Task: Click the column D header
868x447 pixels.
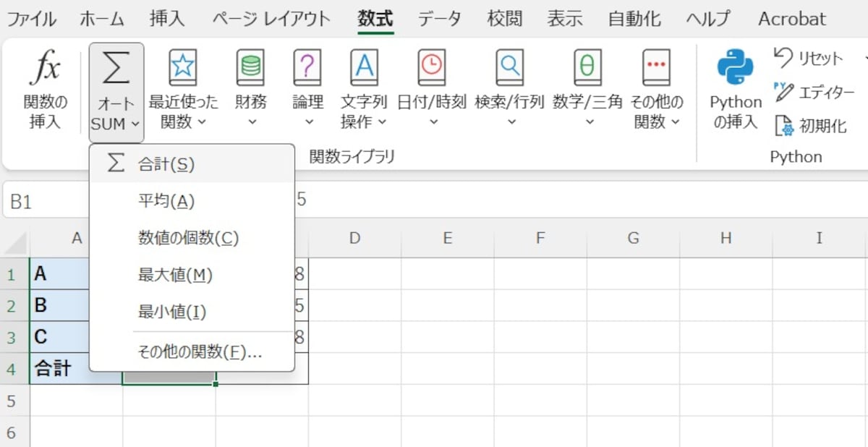Action: [354, 239]
